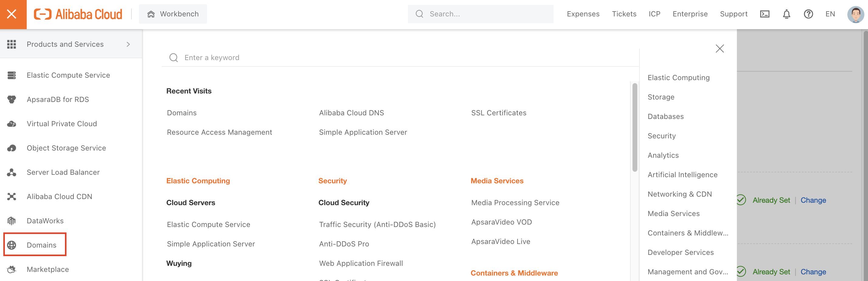
Task: Open Alibaba Cloud DNS under Recent Visits
Action: pos(351,113)
